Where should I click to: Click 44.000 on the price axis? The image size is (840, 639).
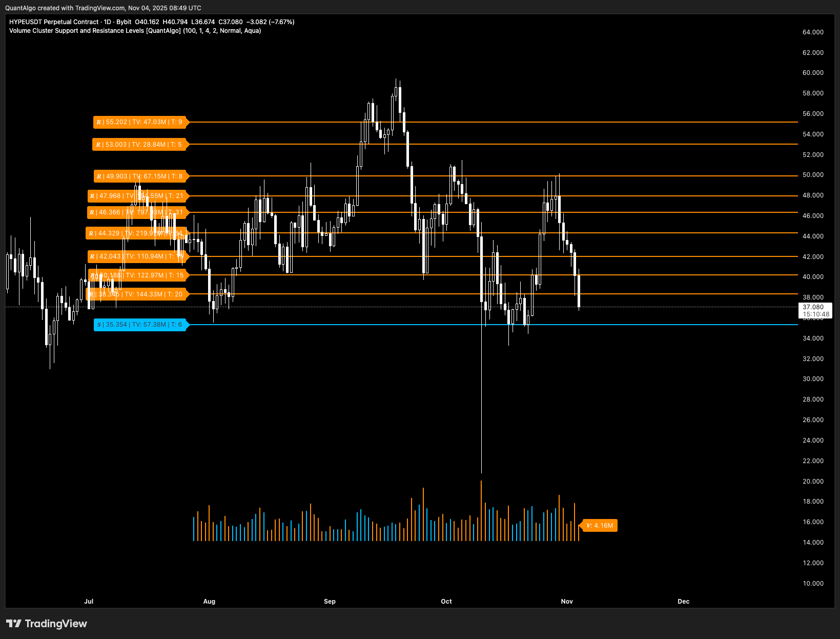click(813, 236)
